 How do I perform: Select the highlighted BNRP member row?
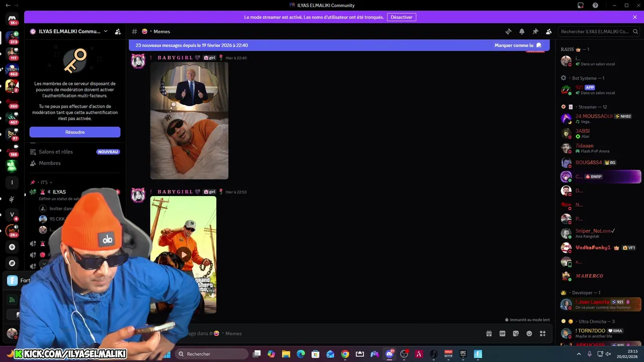[x=601, y=176]
